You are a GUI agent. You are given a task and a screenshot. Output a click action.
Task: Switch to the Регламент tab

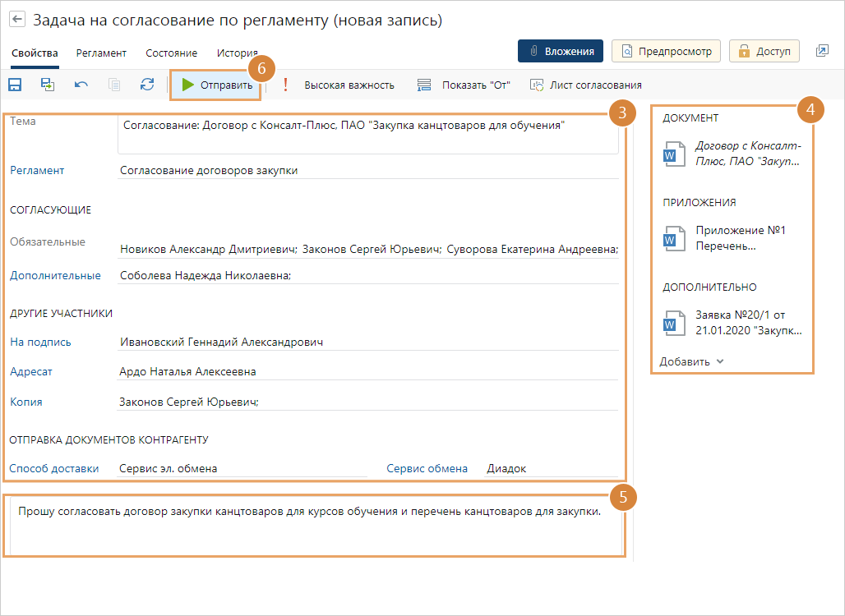pos(101,53)
